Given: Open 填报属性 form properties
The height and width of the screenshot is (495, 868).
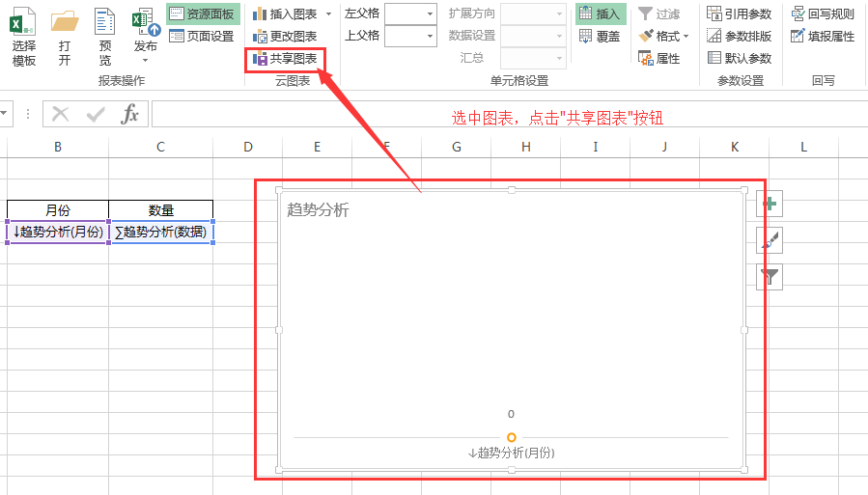Looking at the screenshot, I should pyautogui.click(x=823, y=37).
